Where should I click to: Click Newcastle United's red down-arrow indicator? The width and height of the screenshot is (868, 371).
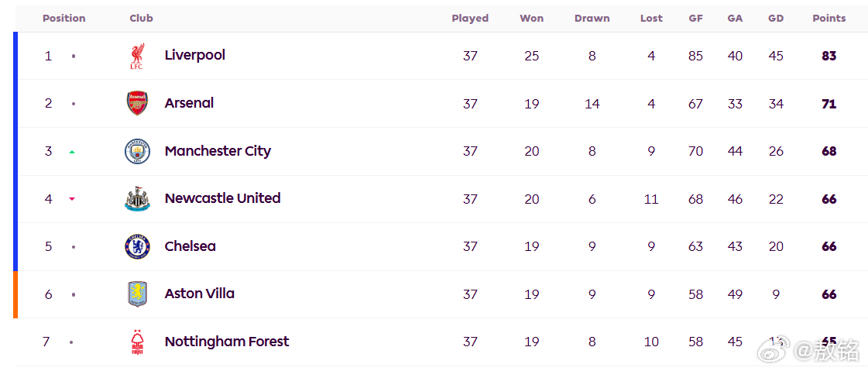click(72, 199)
